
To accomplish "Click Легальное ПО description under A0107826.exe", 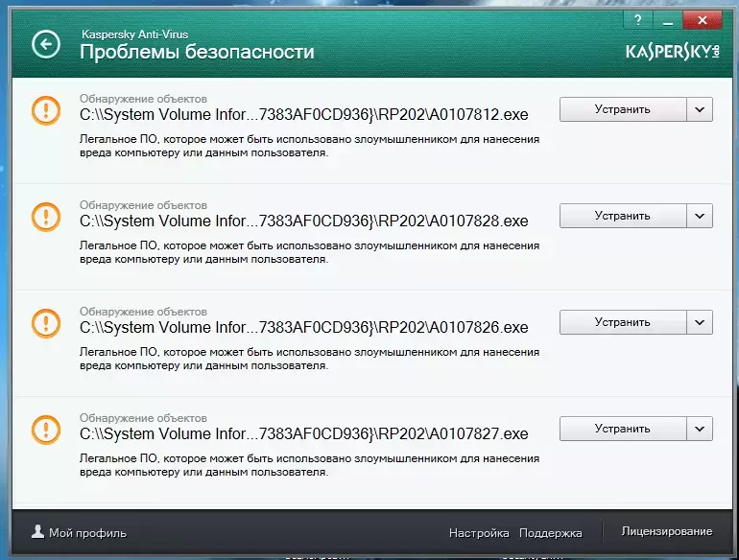I will (310, 359).
